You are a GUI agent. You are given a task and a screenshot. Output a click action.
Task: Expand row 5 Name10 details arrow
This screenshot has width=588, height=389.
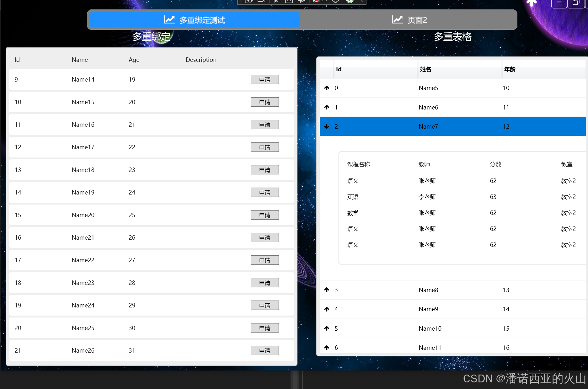pyautogui.click(x=327, y=328)
